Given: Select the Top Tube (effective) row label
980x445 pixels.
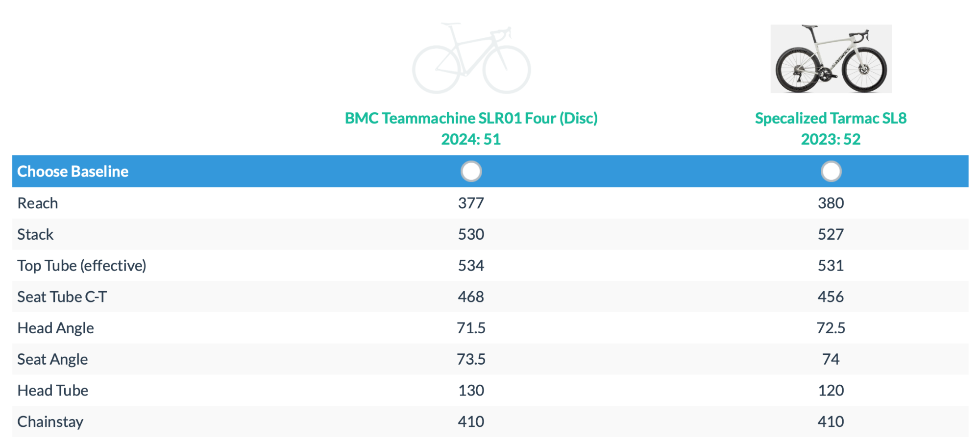Looking at the screenshot, I should pyautogui.click(x=82, y=266).
